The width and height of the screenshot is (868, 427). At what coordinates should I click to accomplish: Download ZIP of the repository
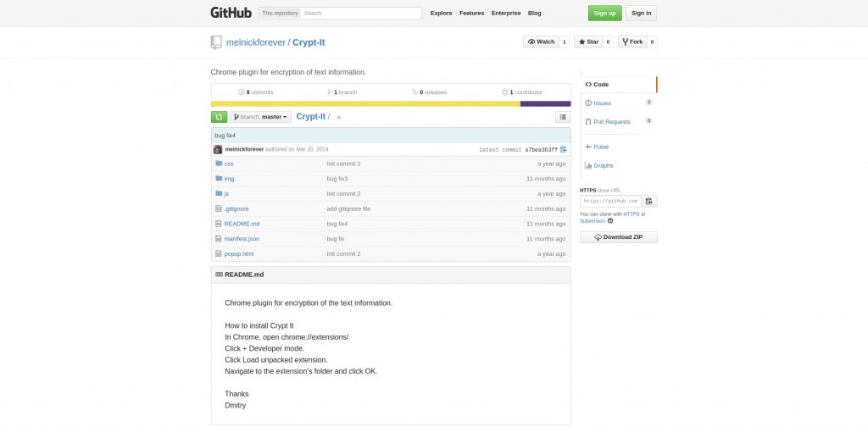click(618, 237)
